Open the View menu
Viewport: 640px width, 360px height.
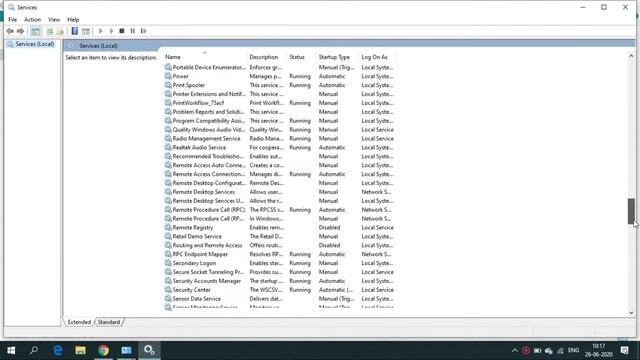[x=54, y=20]
